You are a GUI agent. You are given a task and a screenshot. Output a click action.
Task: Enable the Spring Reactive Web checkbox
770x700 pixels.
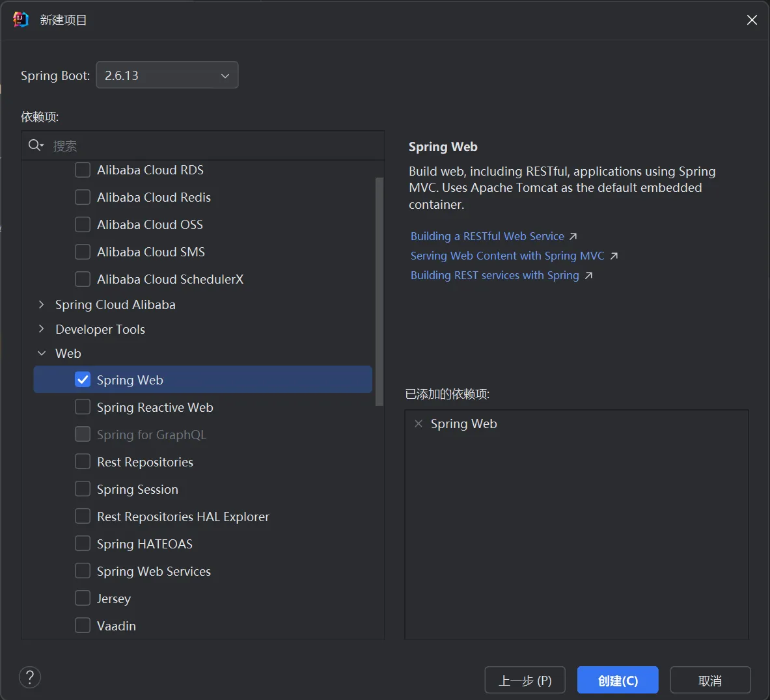point(83,407)
